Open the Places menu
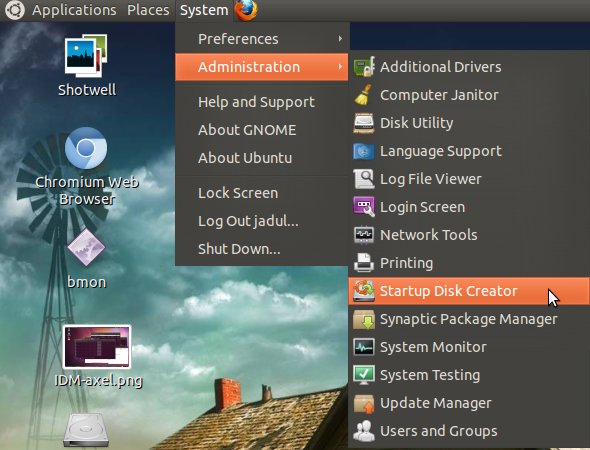The width and height of the screenshot is (590, 450). click(x=148, y=10)
